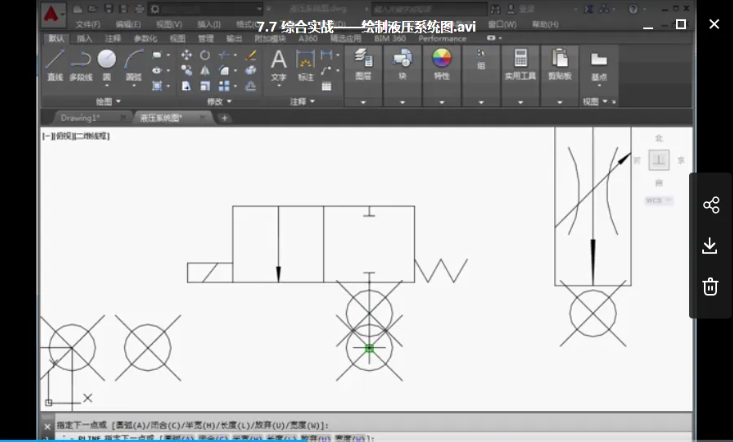Select the Trim tool icon
This screenshot has width=733, height=442.
(224, 55)
